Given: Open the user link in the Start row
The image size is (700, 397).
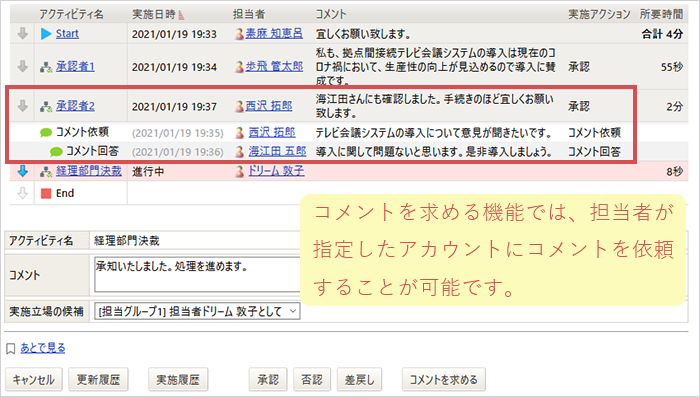Looking at the screenshot, I should pyautogui.click(x=274, y=33).
